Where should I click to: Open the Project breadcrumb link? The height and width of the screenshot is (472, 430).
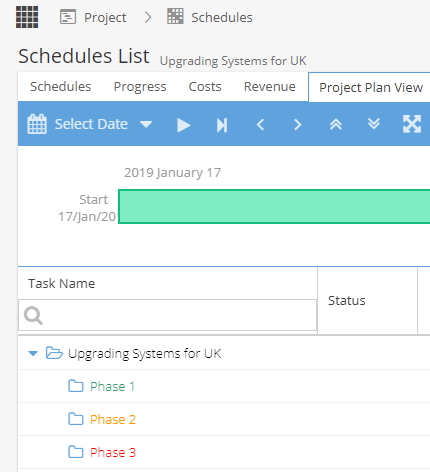[x=93, y=17]
